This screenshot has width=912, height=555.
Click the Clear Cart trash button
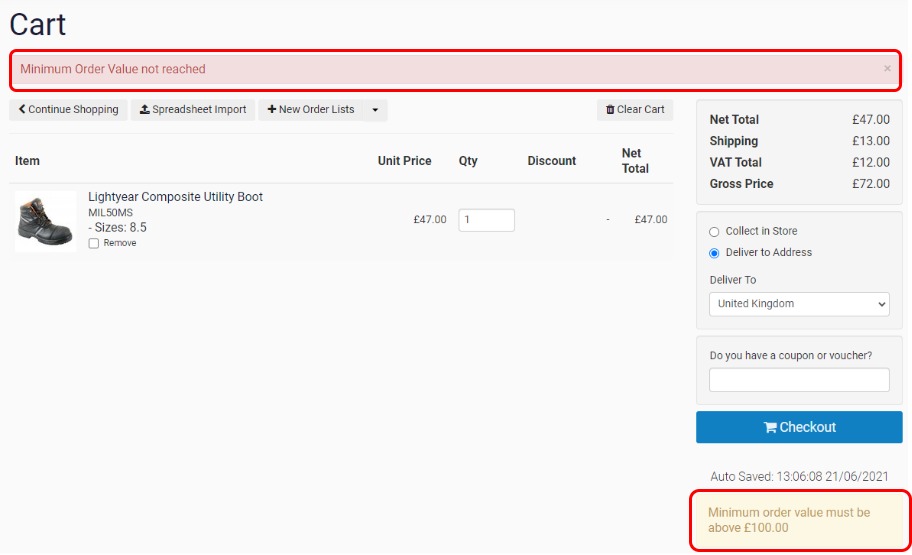[x=635, y=110]
